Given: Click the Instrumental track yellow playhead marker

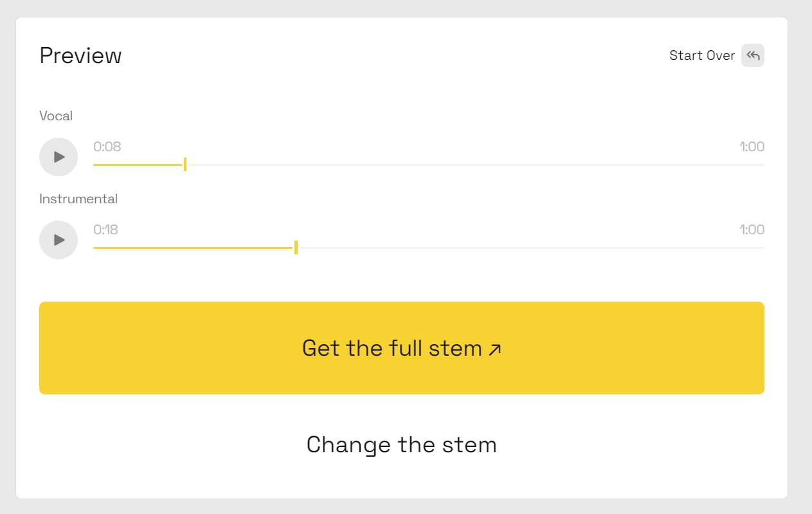Looking at the screenshot, I should pos(296,248).
